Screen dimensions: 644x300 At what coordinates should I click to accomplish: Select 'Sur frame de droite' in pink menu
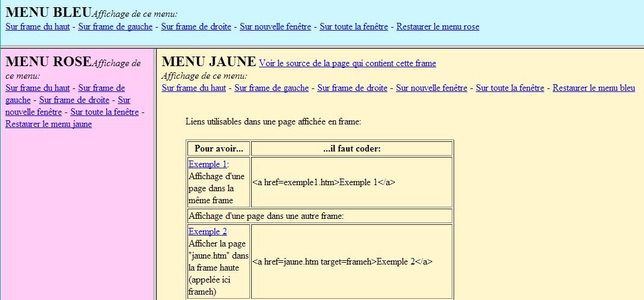(74, 100)
